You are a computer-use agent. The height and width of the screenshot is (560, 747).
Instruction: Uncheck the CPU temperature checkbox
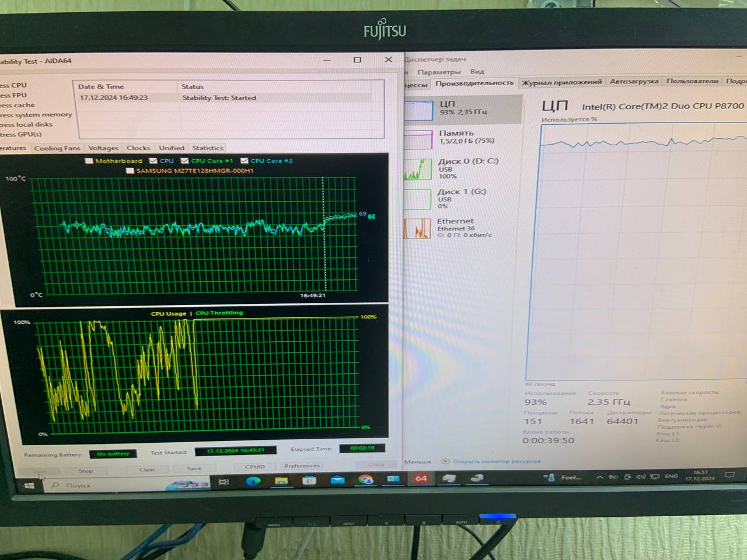tap(153, 161)
